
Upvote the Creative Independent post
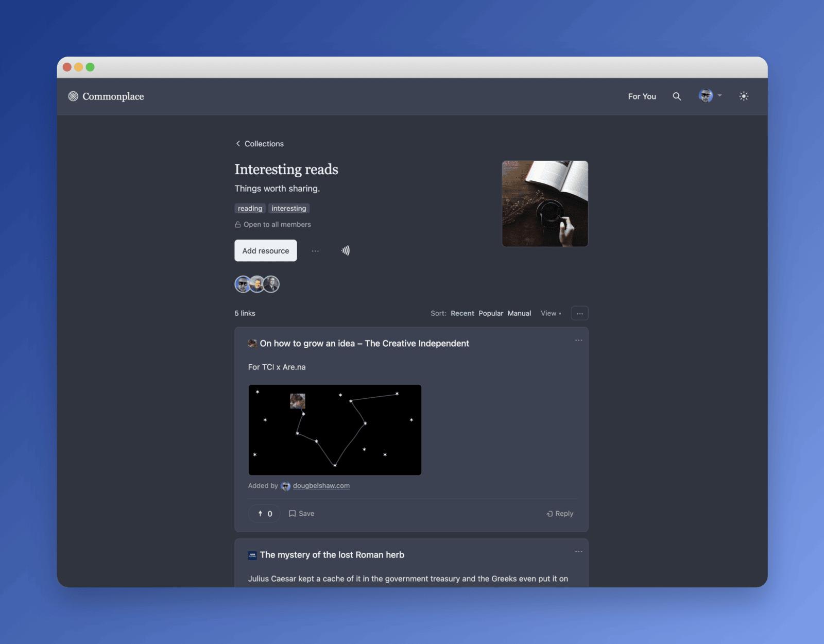(x=264, y=513)
